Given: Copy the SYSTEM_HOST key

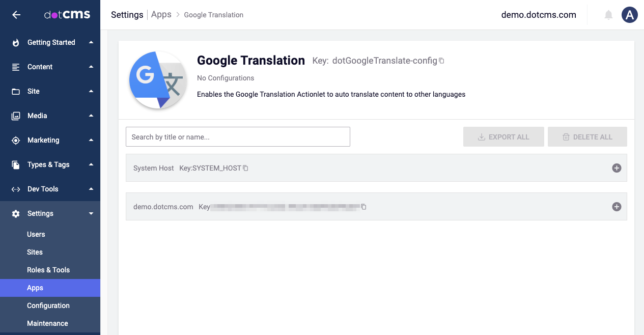Looking at the screenshot, I should tap(245, 168).
